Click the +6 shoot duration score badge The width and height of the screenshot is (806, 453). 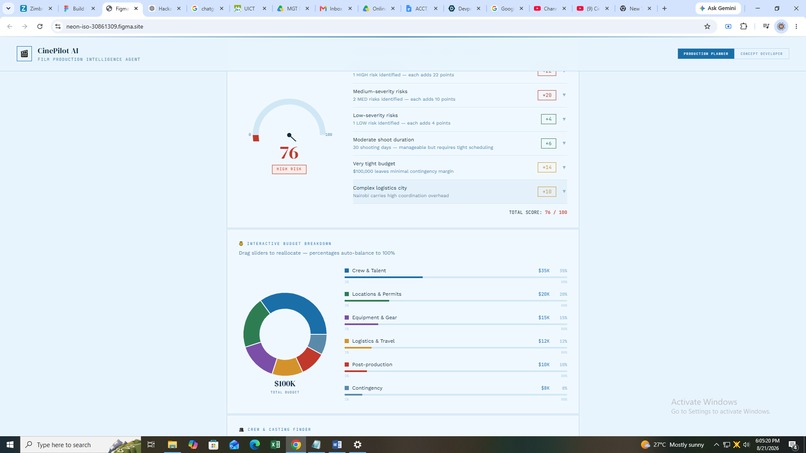[548, 143]
